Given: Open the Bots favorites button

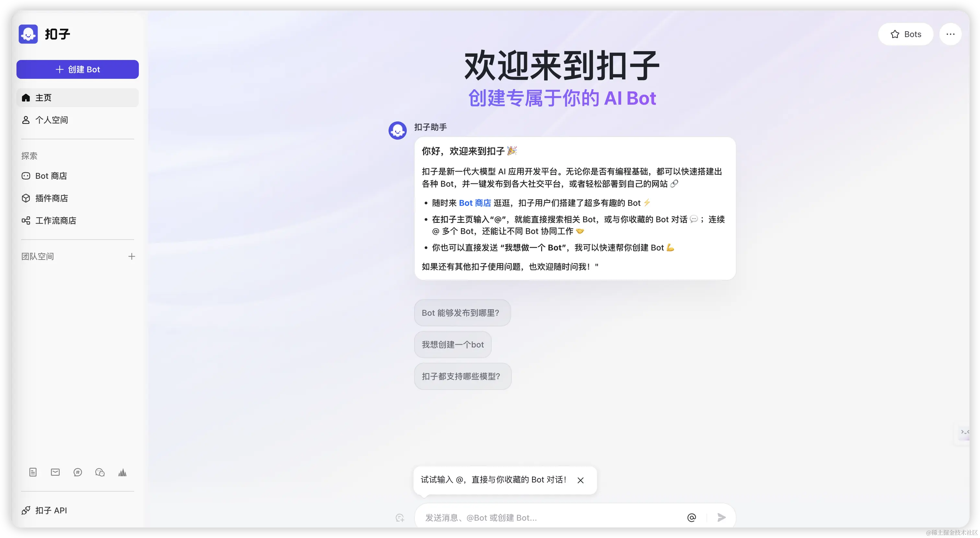Looking at the screenshot, I should pyautogui.click(x=905, y=34).
